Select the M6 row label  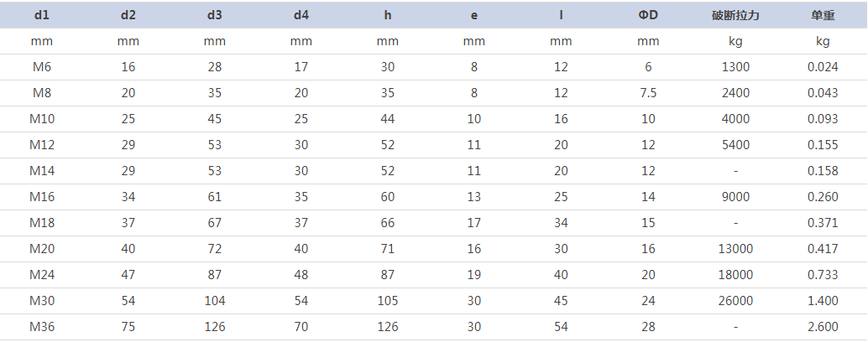coord(41,67)
